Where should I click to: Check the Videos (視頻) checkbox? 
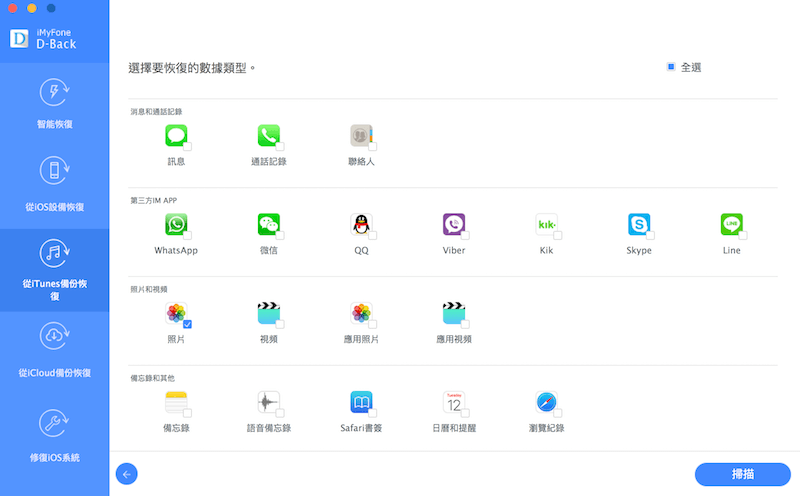(x=280, y=324)
